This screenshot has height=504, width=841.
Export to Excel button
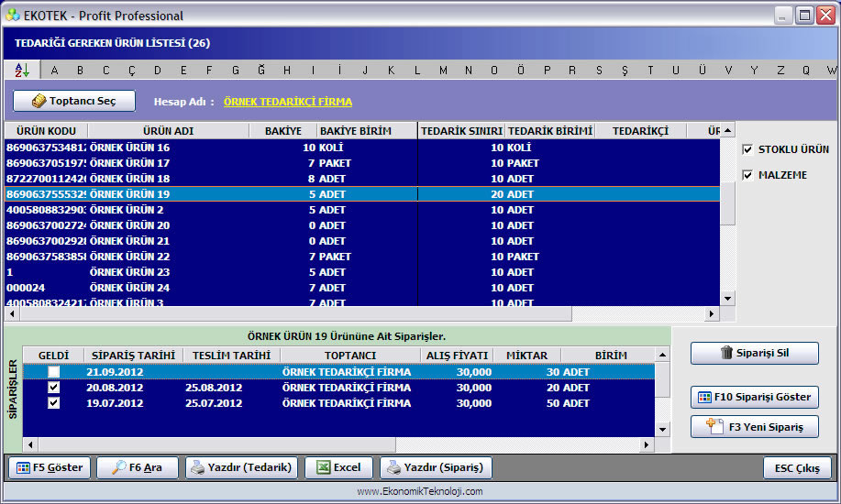(338, 467)
